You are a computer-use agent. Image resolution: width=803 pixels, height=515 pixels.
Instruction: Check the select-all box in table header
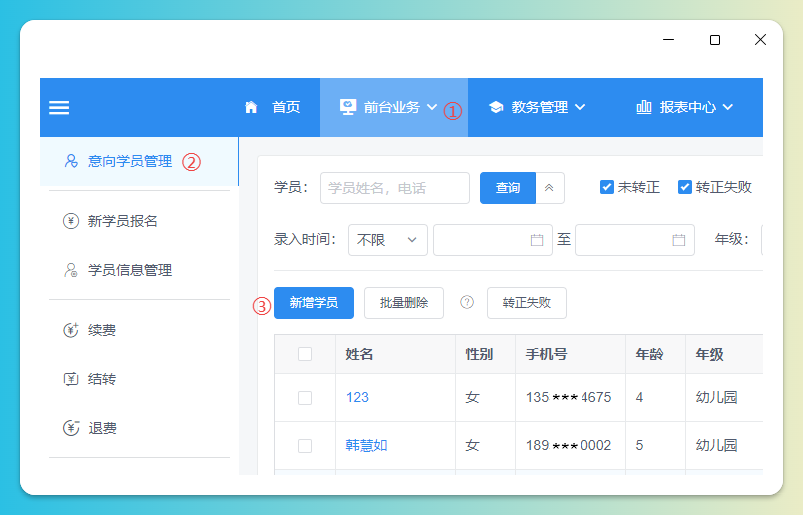pos(305,354)
